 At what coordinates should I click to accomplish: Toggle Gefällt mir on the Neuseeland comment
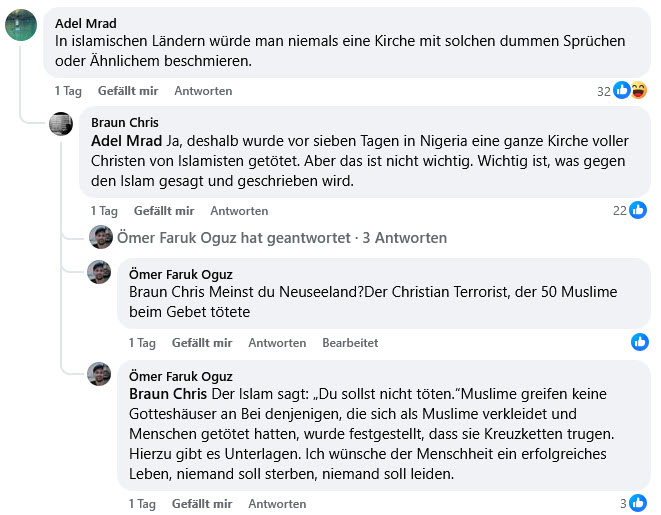(202, 343)
